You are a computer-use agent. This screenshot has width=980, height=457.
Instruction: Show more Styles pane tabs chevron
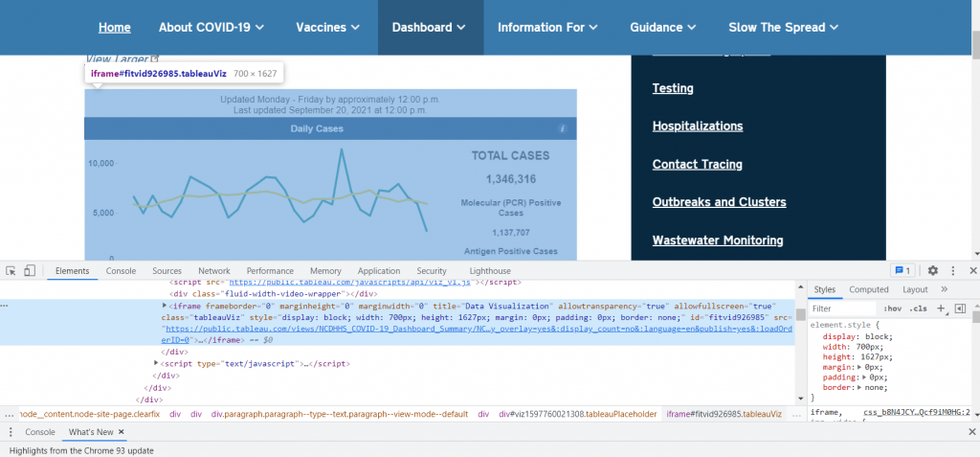[944, 289]
